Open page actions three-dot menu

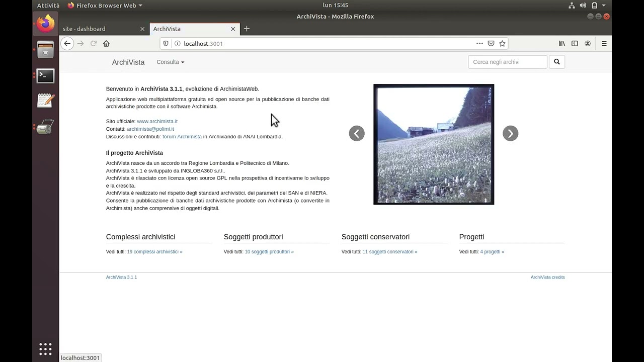pyautogui.click(x=479, y=43)
